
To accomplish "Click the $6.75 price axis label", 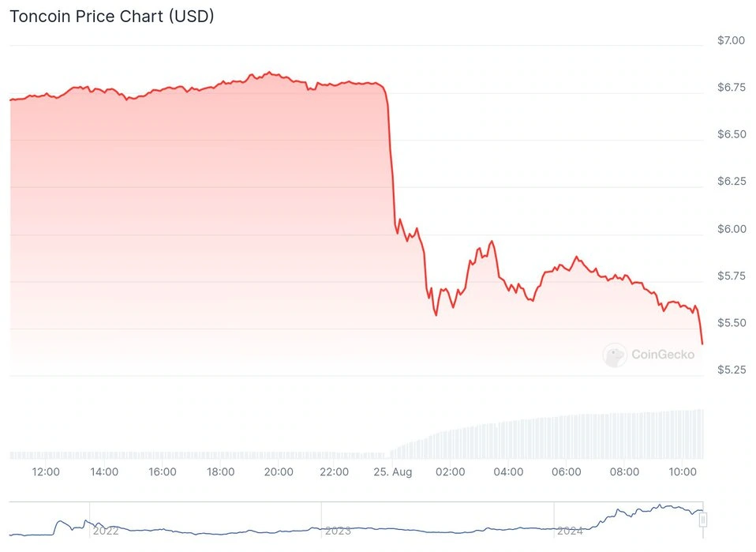I will (x=730, y=88).
